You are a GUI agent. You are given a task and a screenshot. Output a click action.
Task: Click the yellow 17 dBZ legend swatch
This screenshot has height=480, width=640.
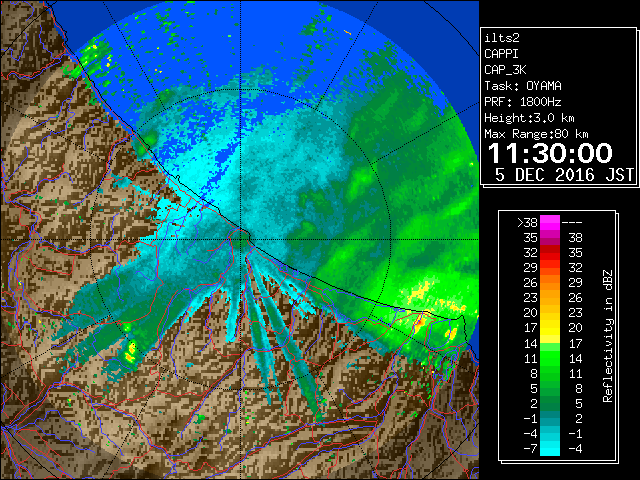click(x=550, y=328)
